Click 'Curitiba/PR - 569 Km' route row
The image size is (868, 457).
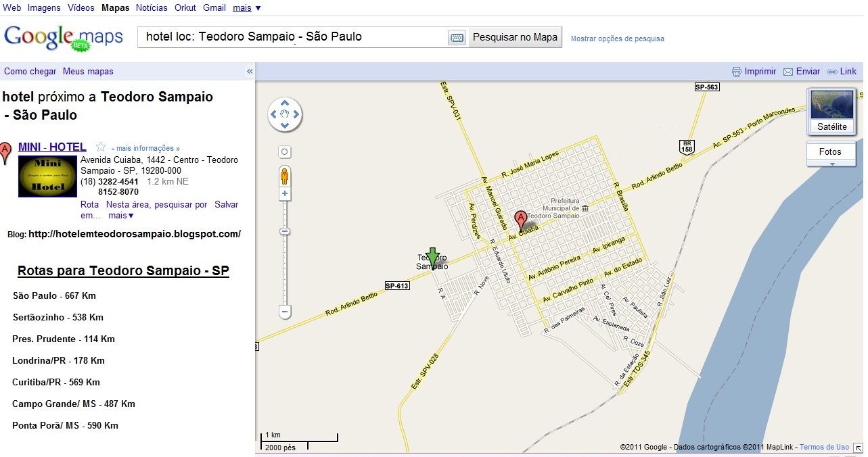[56, 382]
